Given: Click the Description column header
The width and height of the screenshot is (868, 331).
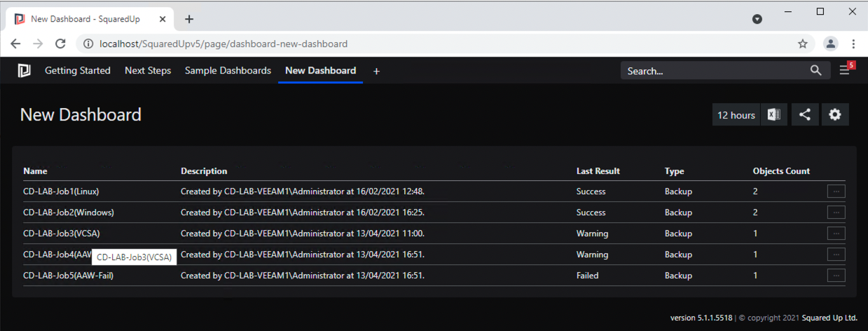Looking at the screenshot, I should (204, 171).
